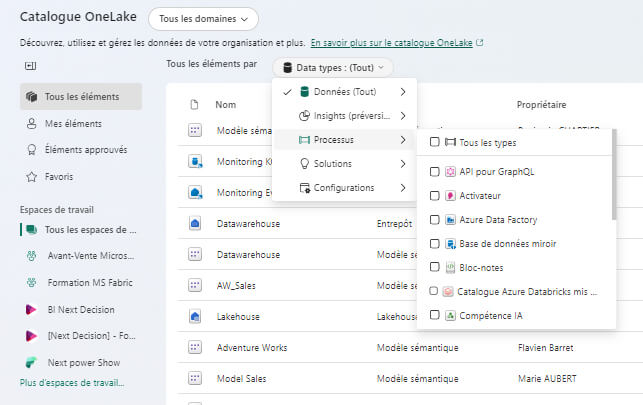
Task: Click the Éléments approuvés badge icon
Action: [x=32, y=150]
